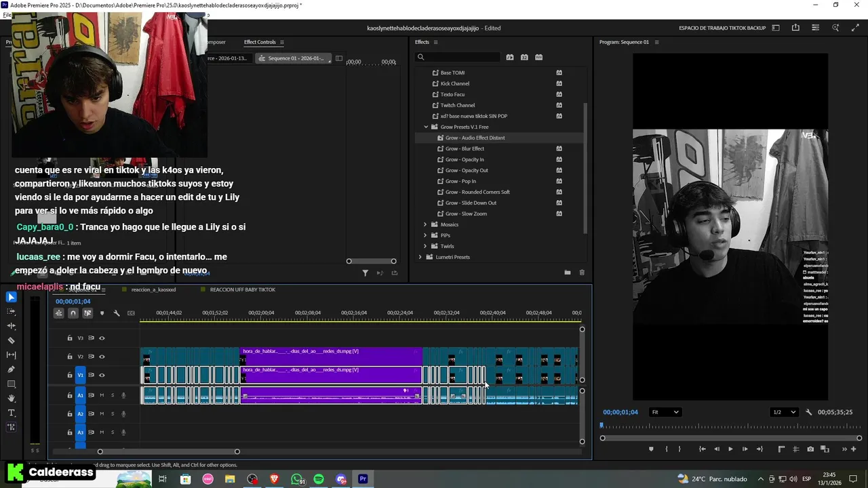Open timeline display settings wrench
Image resolution: width=868 pixels, height=488 pixels.
[x=117, y=313]
